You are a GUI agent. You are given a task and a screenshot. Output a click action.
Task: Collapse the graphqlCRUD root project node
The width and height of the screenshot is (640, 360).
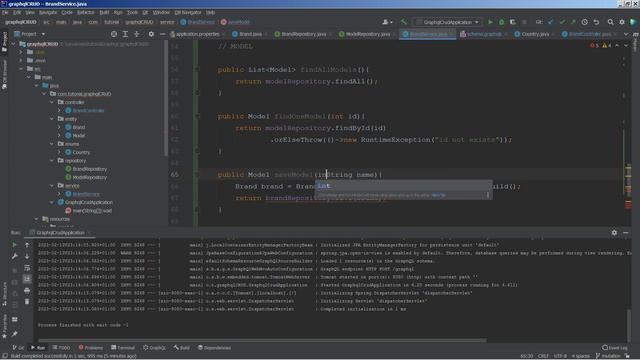click(13, 44)
